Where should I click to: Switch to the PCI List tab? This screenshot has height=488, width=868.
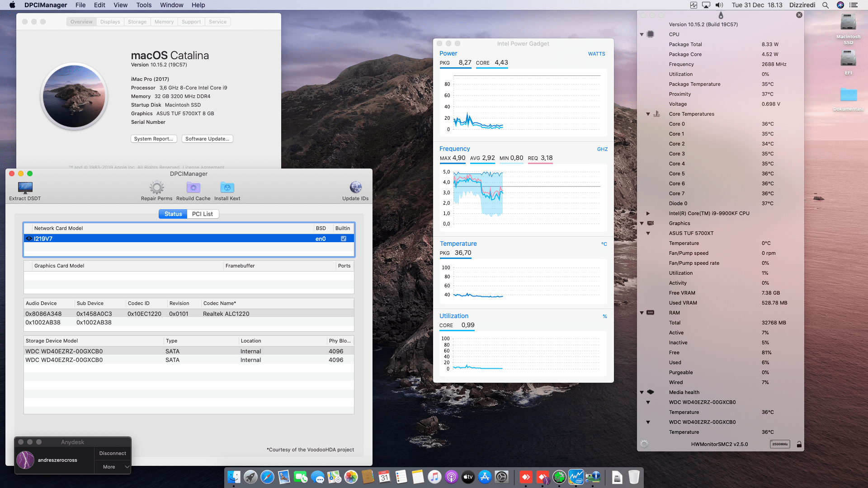tap(203, 214)
